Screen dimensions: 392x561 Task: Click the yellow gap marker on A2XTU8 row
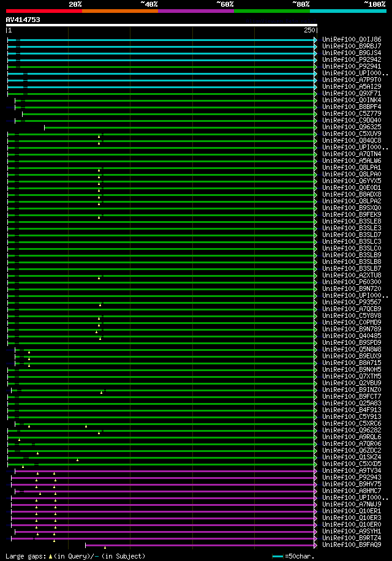99,278
